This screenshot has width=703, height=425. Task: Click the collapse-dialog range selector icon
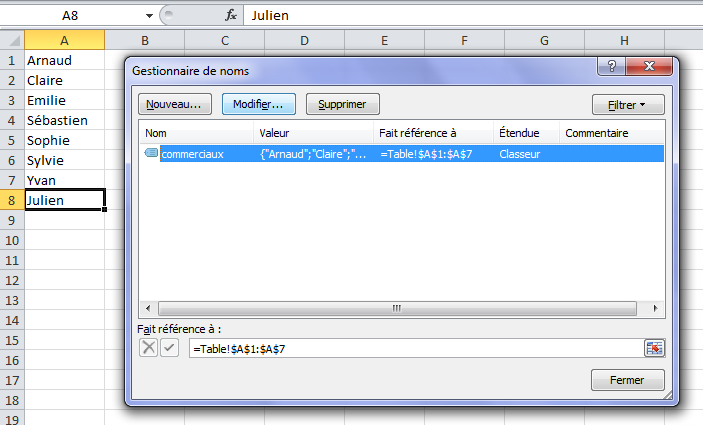tap(654, 348)
